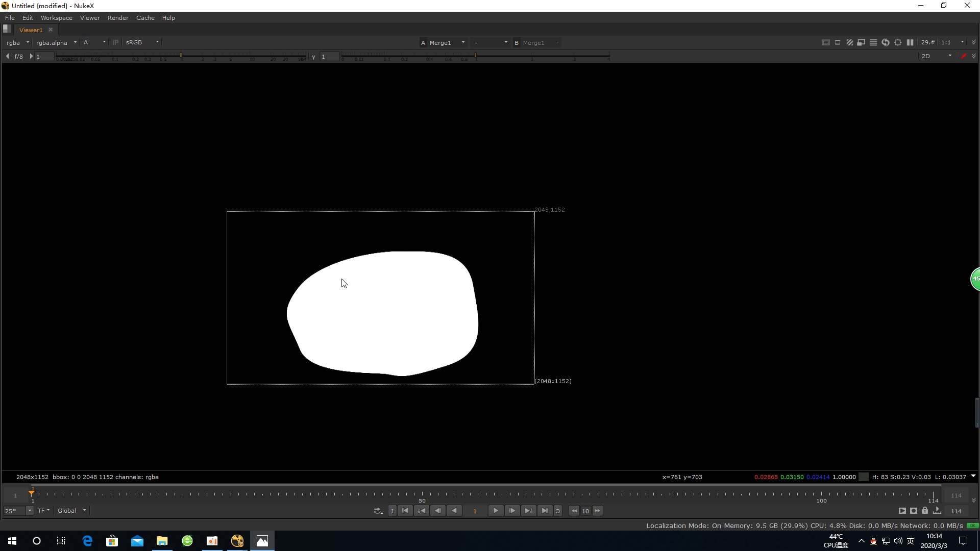Step to next keyframe button

tap(528, 511)
